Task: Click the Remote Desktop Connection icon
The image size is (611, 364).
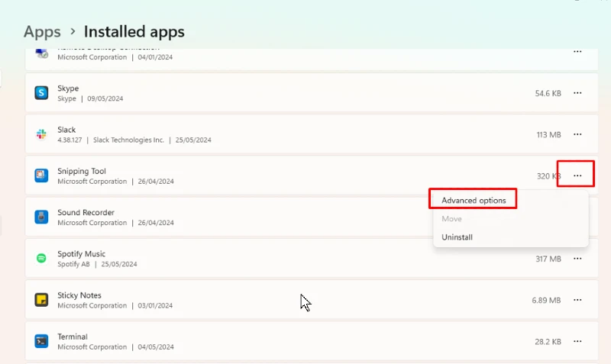Action: pos(41,53)
